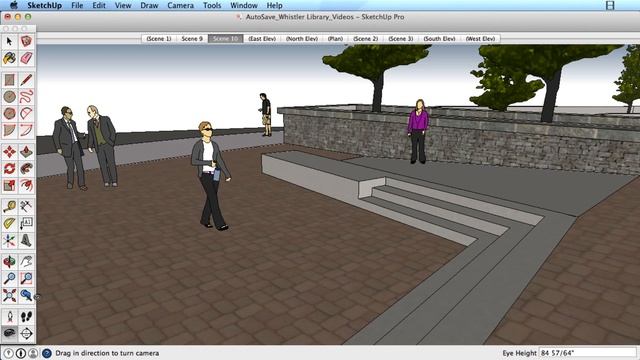640x360 pixels.
Task: Select the Pan hand tool
Action: (26, 262)
